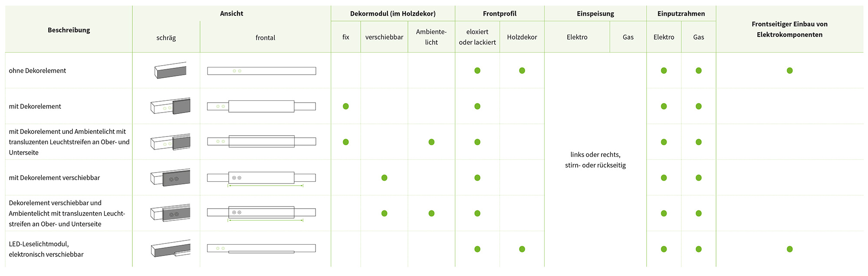The image size is (868, 276).
Task: Click 'Frontseitiger Einbau von Elektrokomponenten' header
Action: [x=790, y=29]
